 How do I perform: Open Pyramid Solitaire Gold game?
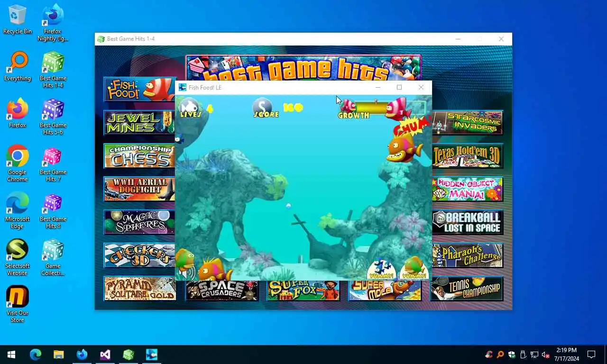point(140,289)
